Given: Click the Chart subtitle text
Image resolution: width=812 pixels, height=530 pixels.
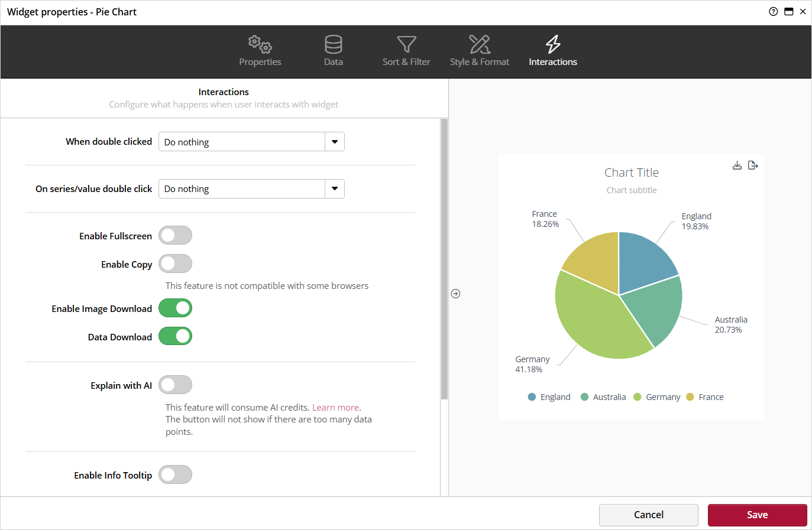Looking at the screenshot, I should point(631,190).
